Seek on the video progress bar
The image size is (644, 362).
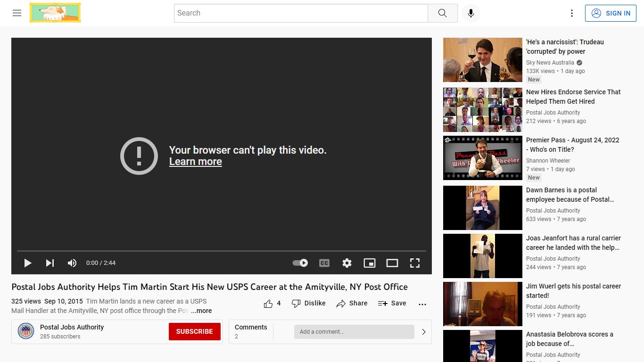click(x=222, y=251)
